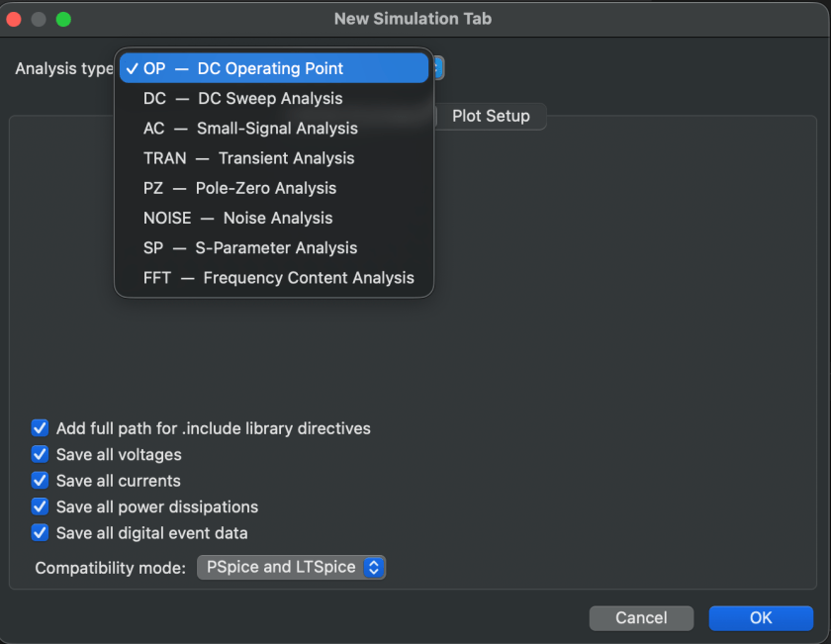Uncheck Save all voltages
Screen dimensions: 831x644
point(41,455)
